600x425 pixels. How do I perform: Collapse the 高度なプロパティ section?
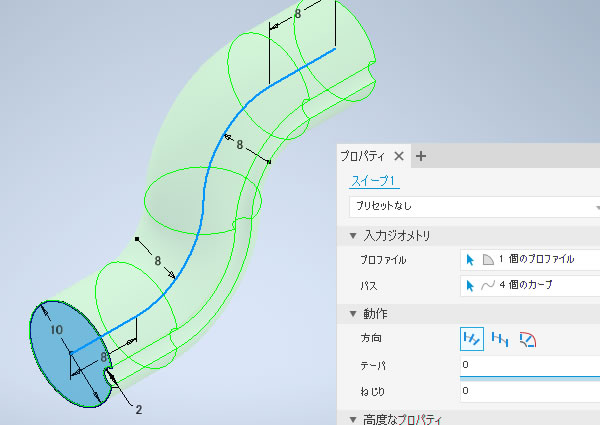click(353, 420)
